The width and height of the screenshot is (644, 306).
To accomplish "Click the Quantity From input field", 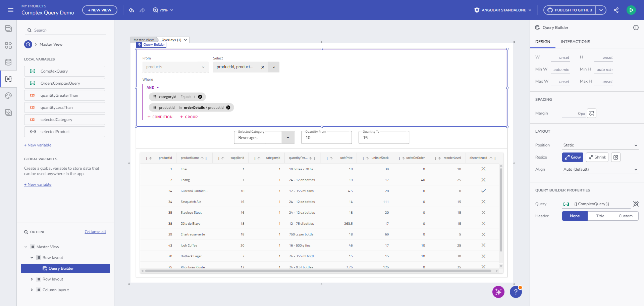I will click(326, 138).
